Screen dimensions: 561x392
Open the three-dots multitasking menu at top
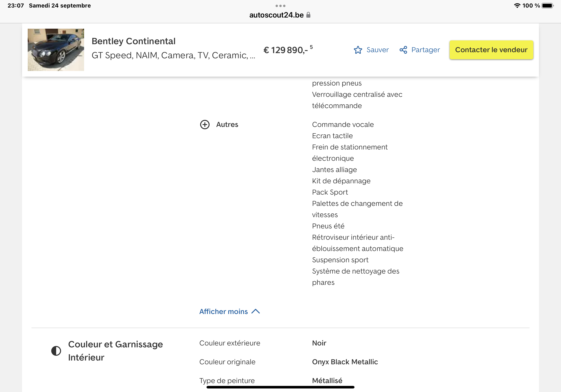pos(280,6)
